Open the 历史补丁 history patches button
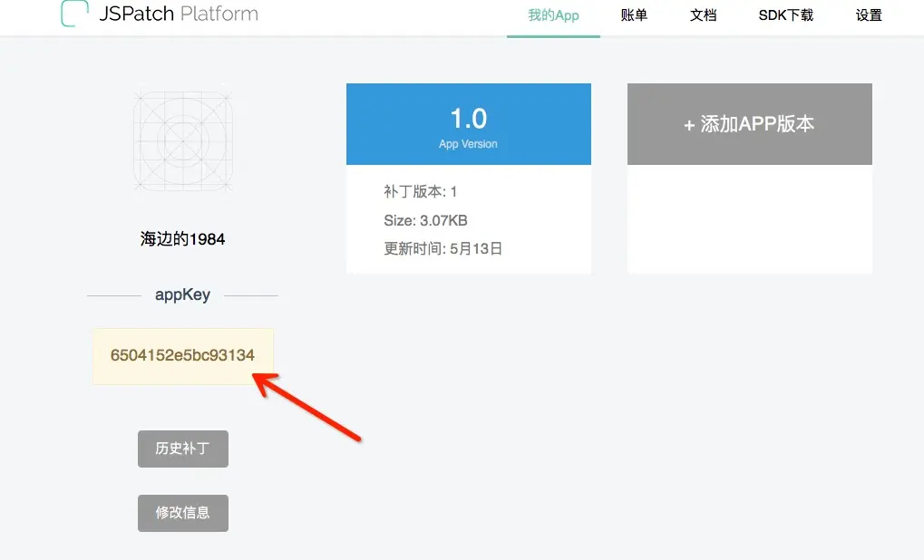The height and width of the screenshot is (560, 924). (182, 449)
